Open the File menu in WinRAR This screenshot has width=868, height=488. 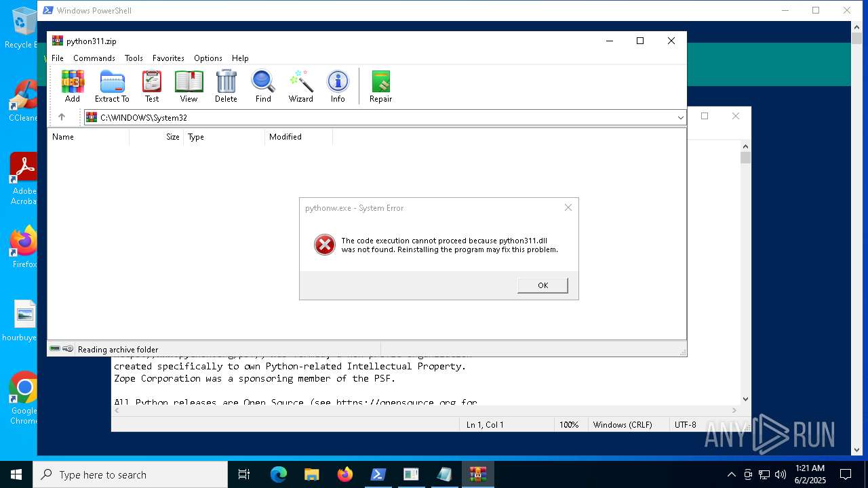58,58
